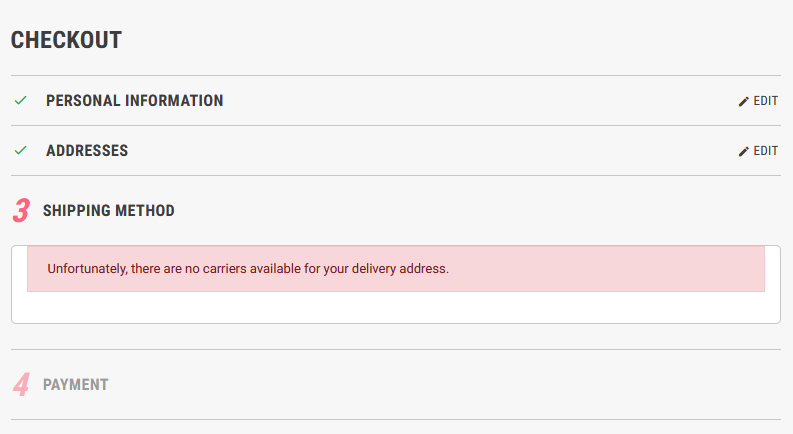Expand the Personal Information section heading
793x434 pixels.
click(x=134, y=101)
